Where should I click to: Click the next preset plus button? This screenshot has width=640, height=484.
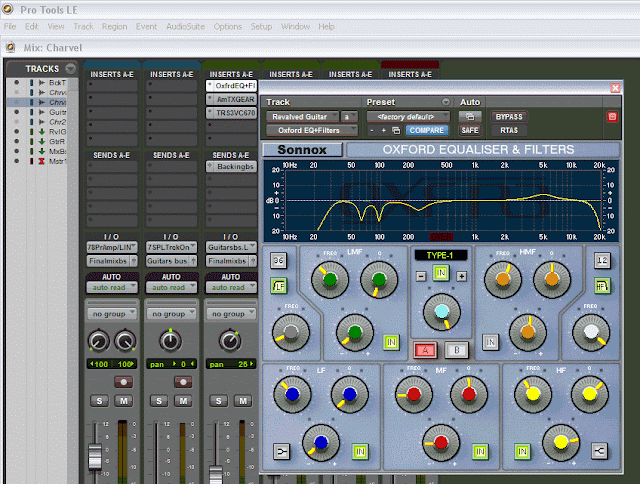pos(384,131)
